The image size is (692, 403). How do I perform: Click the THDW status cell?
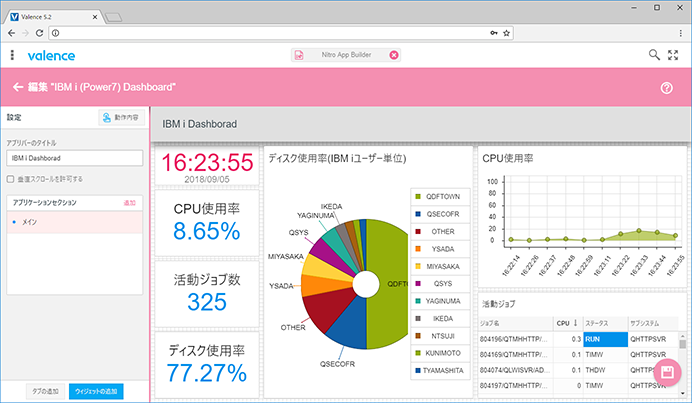(x=606, y=370)
